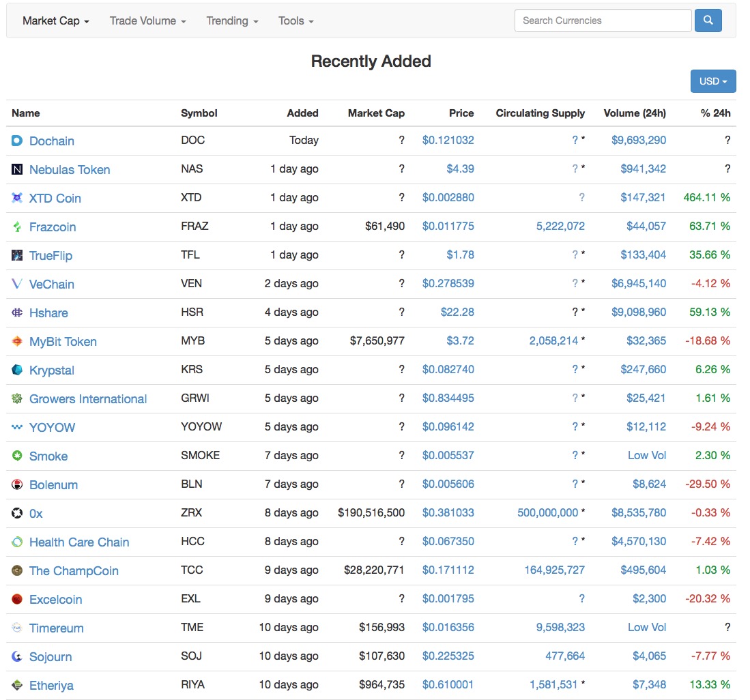Click Smoke's Low Vol volume link
This screenshot has width=750, height=700.
pyautogui.click(x=647, y=455)
